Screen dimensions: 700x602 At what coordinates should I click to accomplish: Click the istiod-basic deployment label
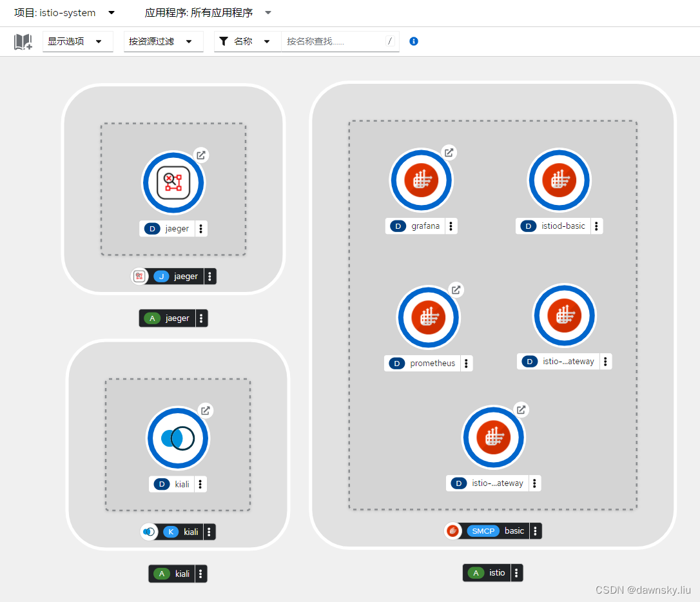553,226
